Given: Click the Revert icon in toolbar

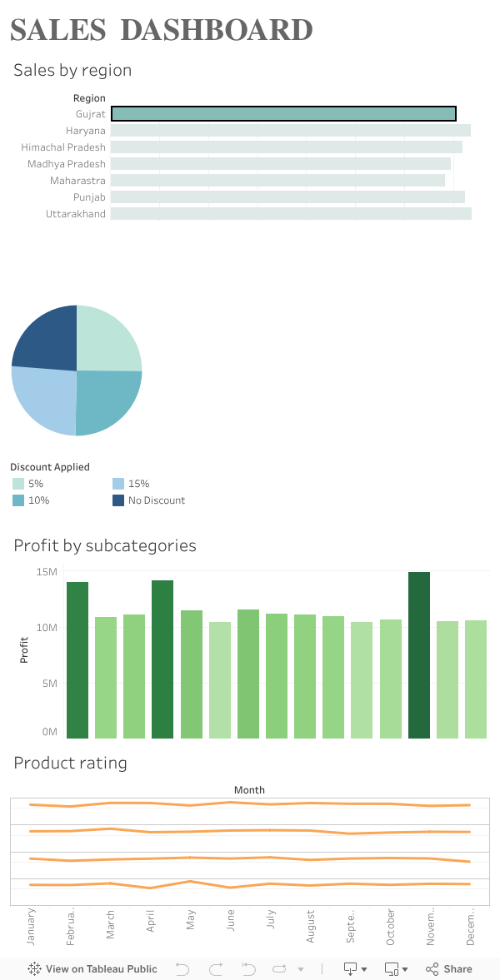Looking at the screenshot, I should click(248, 969).
